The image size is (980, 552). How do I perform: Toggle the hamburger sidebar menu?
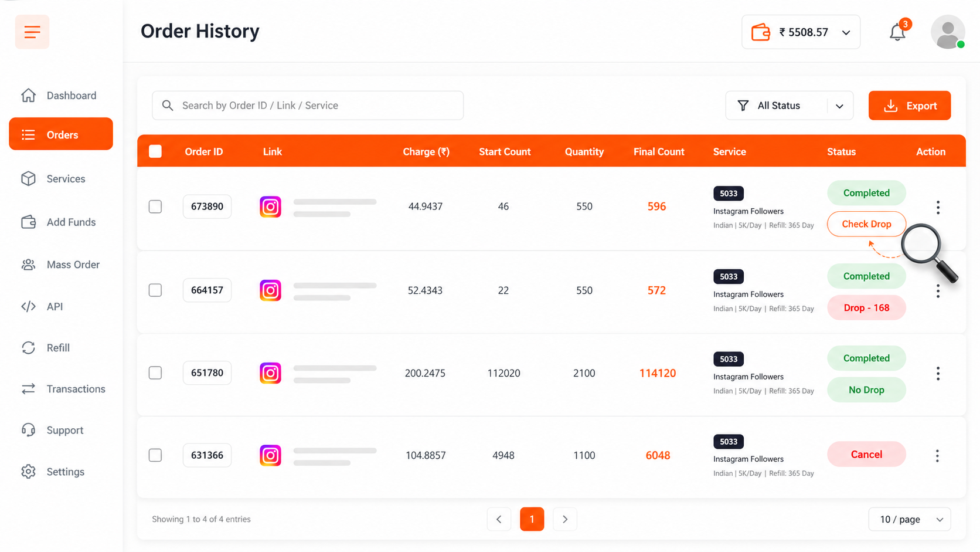tap(32, 32)
